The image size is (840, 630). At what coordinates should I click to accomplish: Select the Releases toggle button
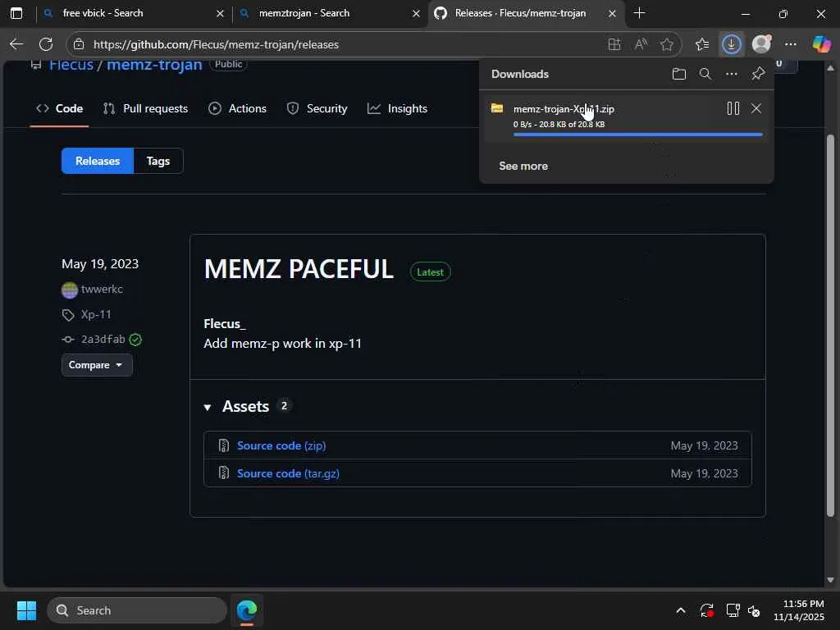(x=98, y=161)
